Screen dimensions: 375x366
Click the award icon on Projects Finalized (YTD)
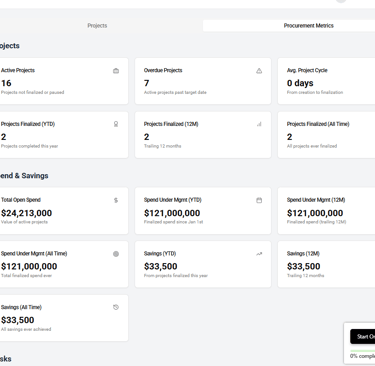pos(116,124)
